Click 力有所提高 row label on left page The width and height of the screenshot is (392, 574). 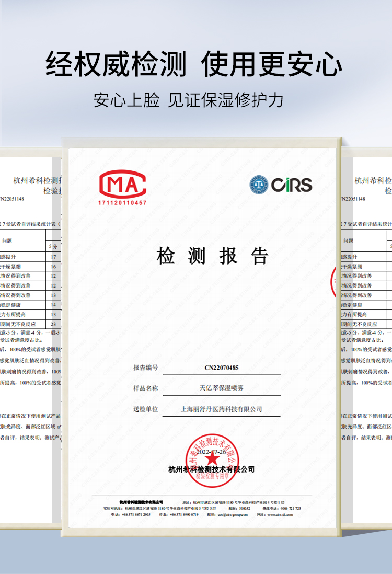coord(13,315)
